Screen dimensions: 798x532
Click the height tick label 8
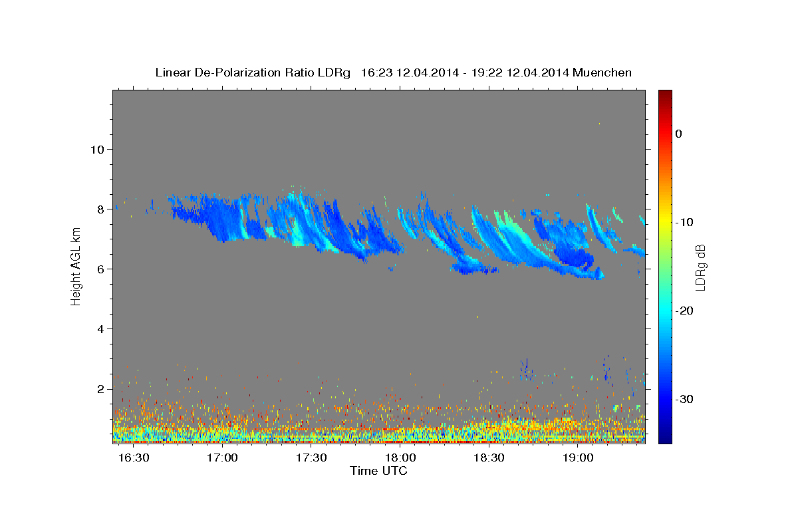(100, 209)
